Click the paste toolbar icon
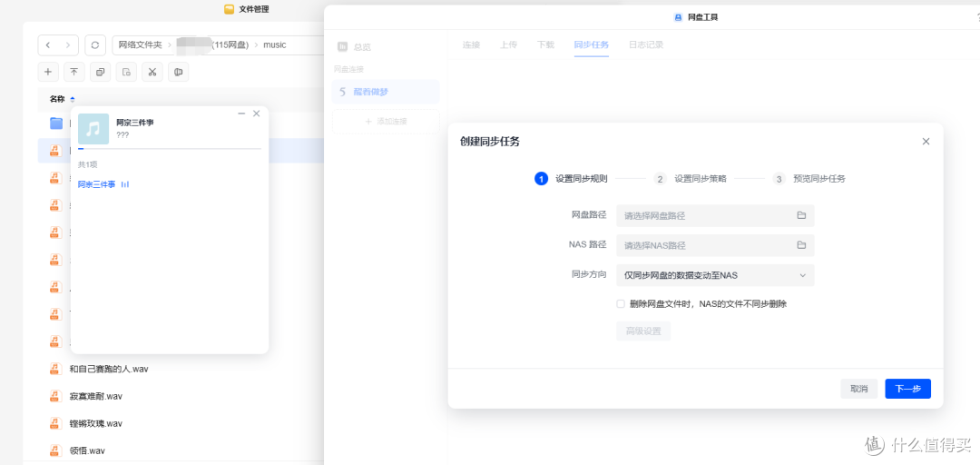 click(126, 72)
